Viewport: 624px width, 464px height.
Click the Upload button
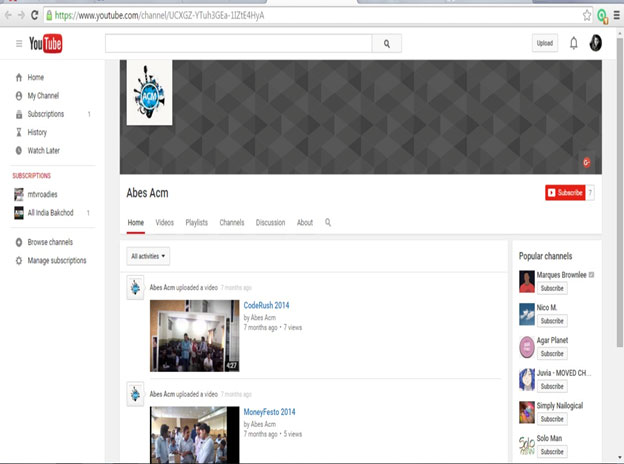545,43
